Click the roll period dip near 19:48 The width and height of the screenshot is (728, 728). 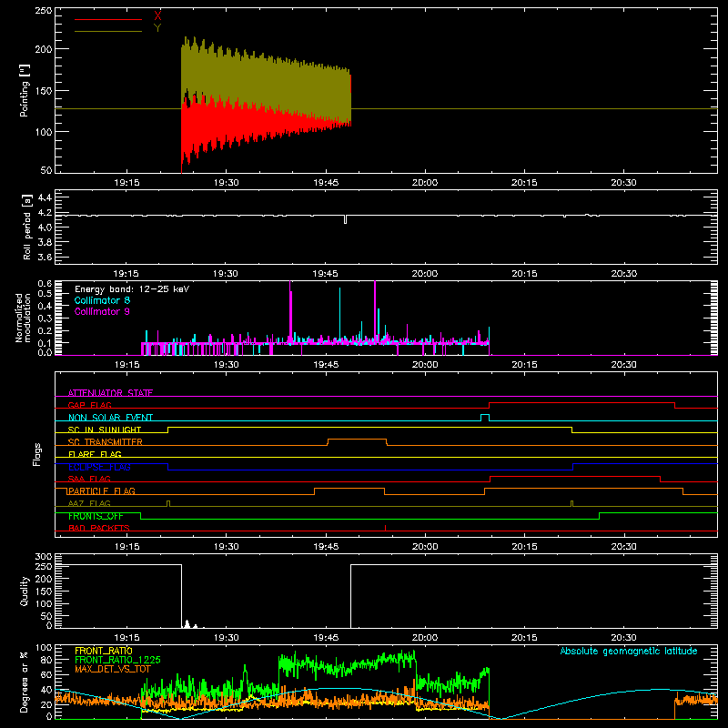pyautogui.click(x=345, y=219)
